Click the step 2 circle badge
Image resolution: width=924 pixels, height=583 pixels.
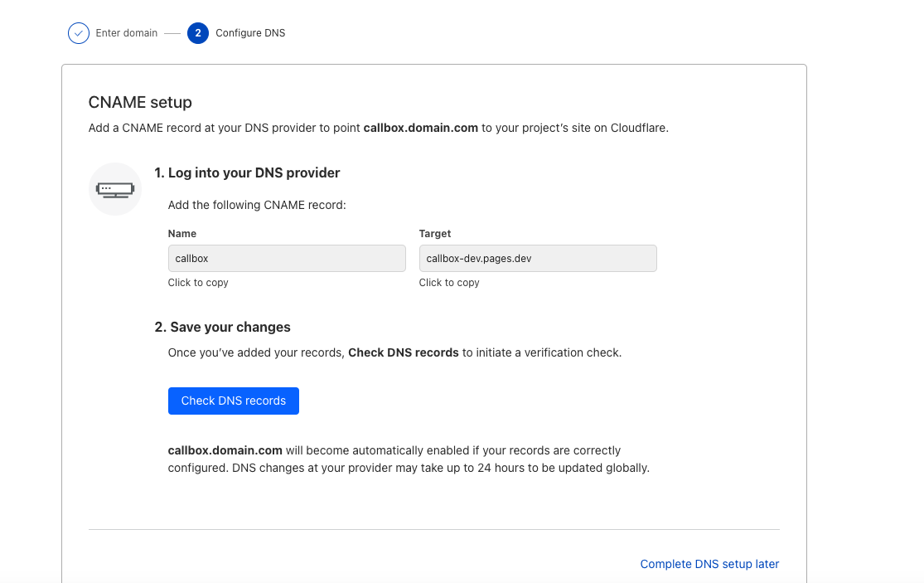197,33
